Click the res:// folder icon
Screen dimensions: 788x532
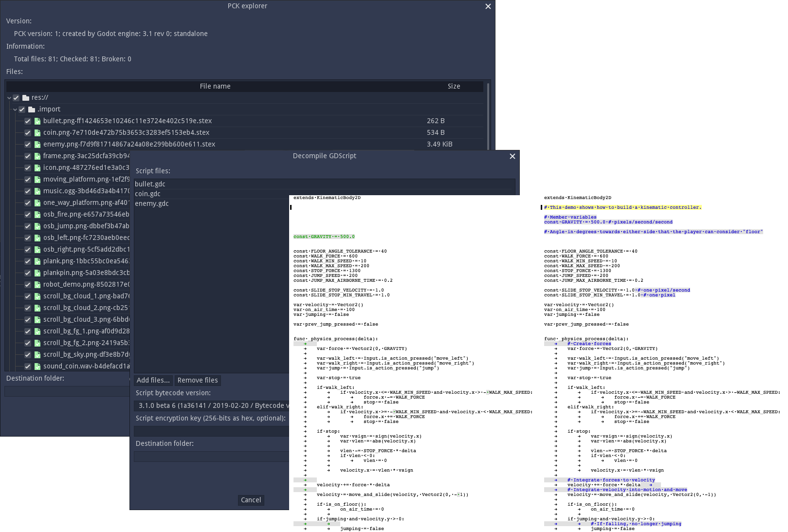25,97
